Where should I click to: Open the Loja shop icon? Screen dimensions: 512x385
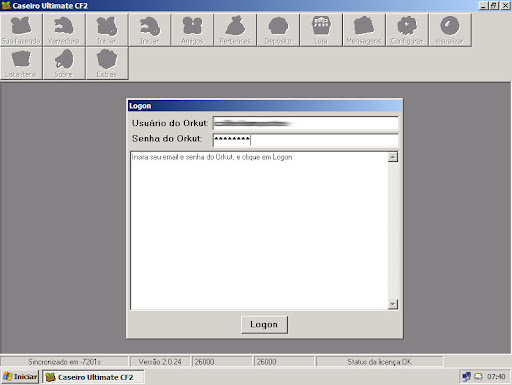321,30
